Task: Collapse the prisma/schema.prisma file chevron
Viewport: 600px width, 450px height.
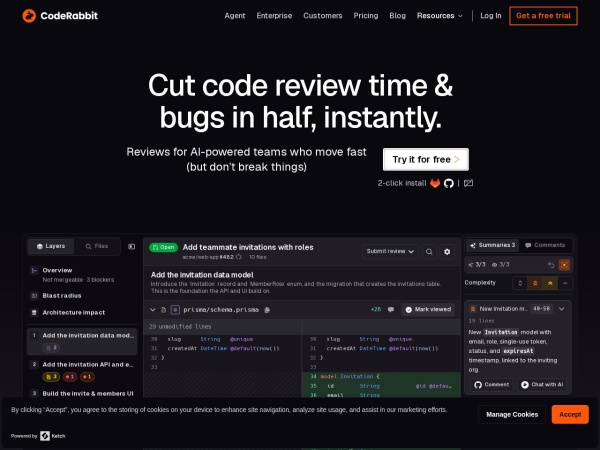Action: tap(153, 310)
